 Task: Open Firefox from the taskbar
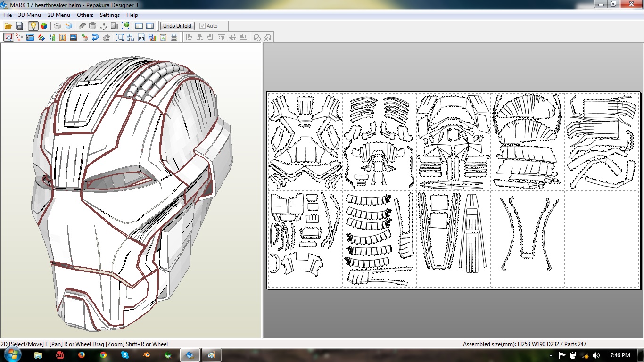(82, 355)
